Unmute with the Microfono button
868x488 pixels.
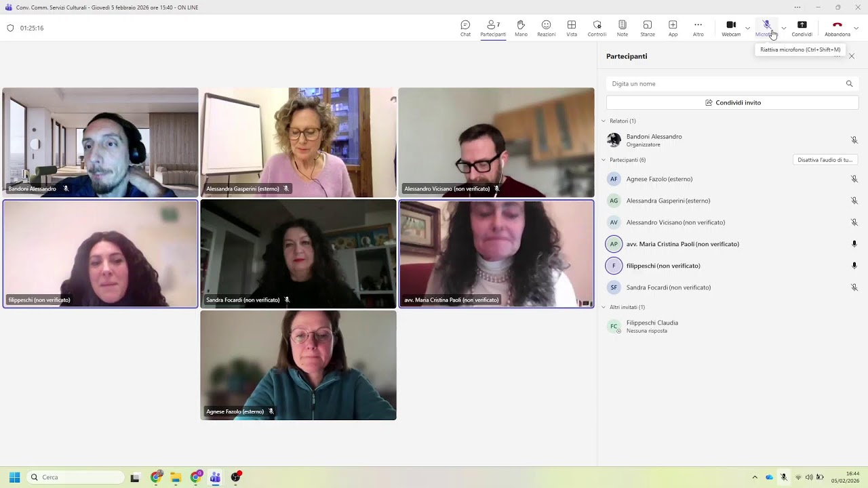(x=766, y=28)
